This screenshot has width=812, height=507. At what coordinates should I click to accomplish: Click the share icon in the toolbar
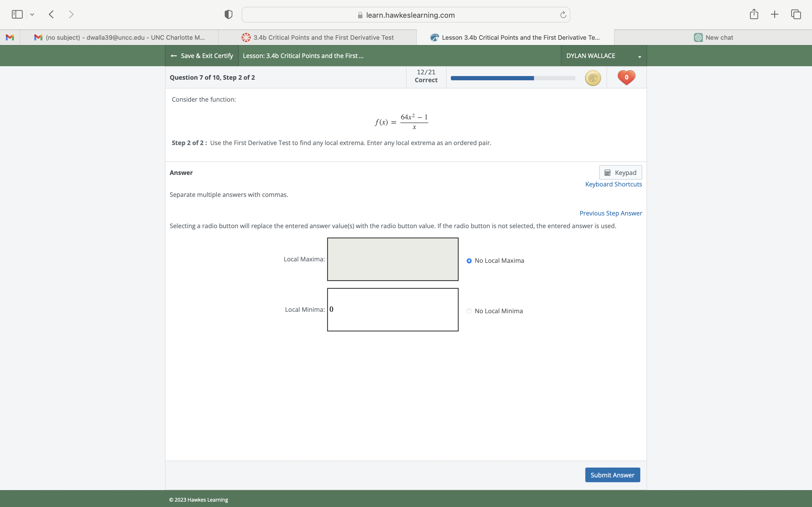pos(754,14)
